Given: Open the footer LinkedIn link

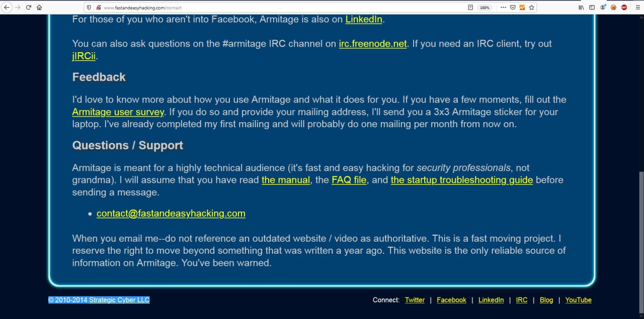Looking at the screenshot, I should 491,300.
